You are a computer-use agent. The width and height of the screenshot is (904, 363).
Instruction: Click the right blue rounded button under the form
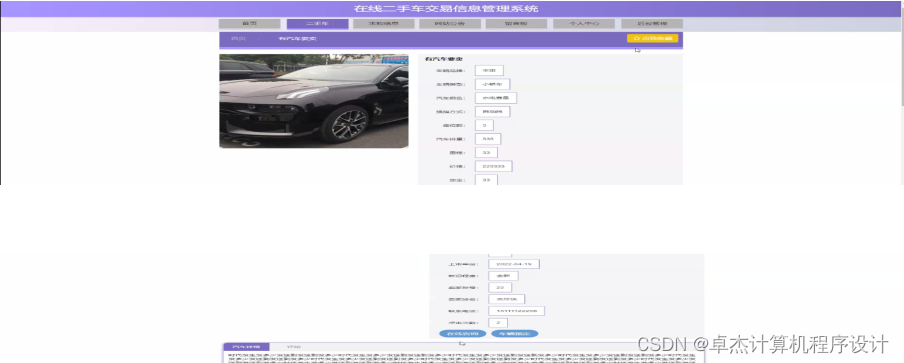(x=515, y=334)
